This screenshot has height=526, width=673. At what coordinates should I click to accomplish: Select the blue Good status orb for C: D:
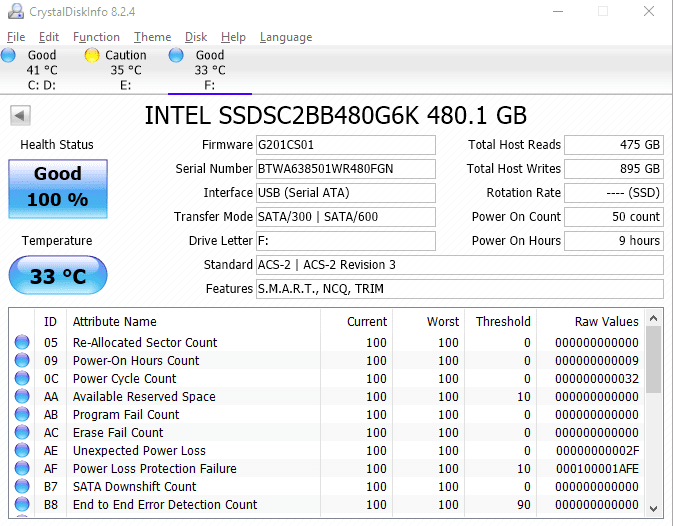pyautogui.click(x=10, y=55)
